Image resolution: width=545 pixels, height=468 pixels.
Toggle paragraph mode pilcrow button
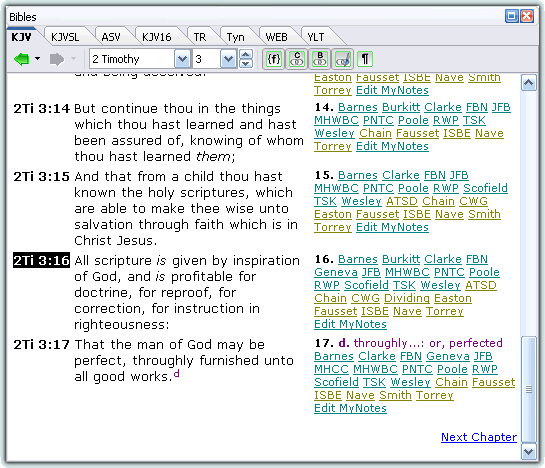click(365, 59)
